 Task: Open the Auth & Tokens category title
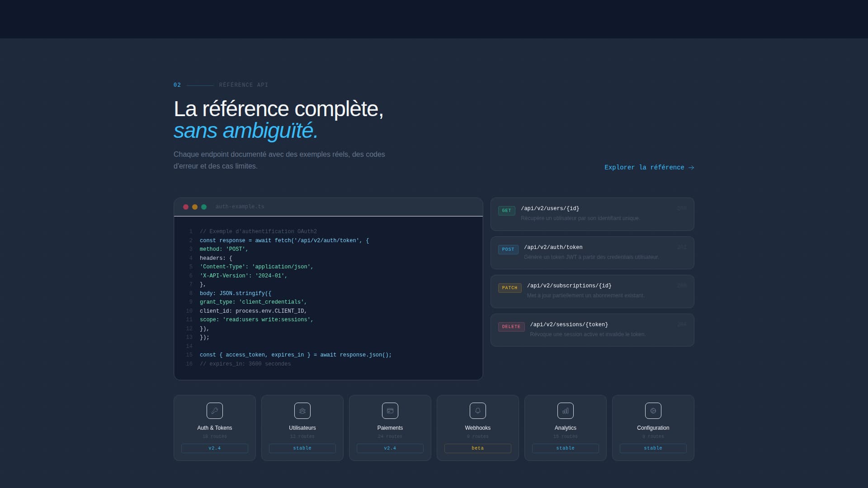pos(215,428)
